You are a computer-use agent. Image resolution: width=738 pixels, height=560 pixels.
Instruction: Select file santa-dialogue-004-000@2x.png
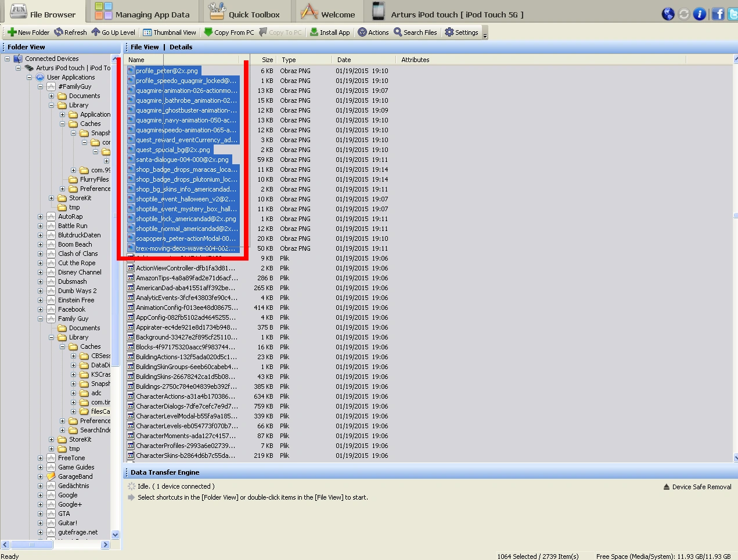182,160
